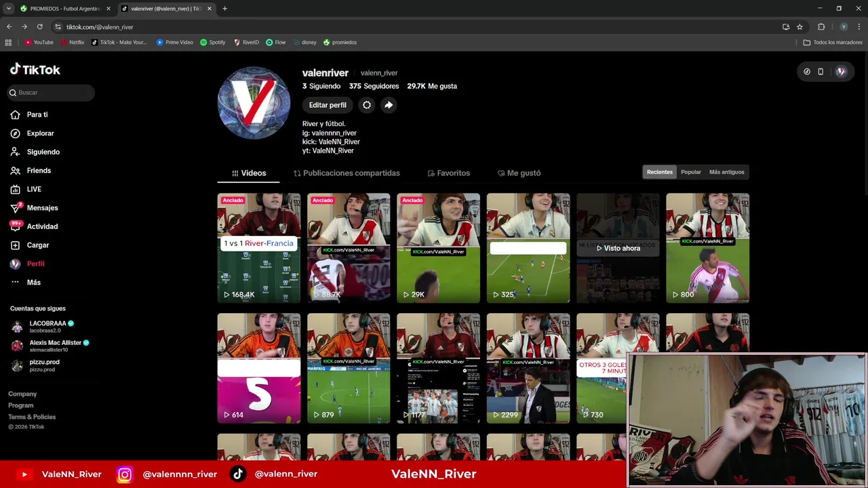The height and width of the screenshot is (488, 868).
Task: Open the disney bookmark
Action: [x=305, y=42]
